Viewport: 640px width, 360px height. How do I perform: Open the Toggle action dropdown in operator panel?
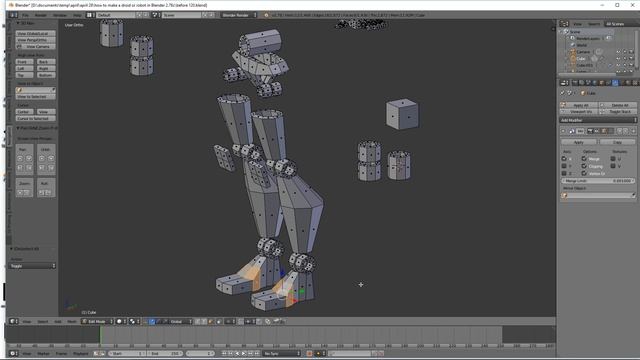(x=33, y=266)
